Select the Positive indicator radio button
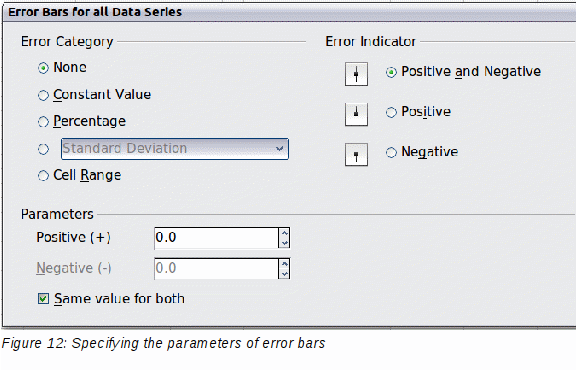The width and height of the screenshot is (577, 370). point(391,112)
